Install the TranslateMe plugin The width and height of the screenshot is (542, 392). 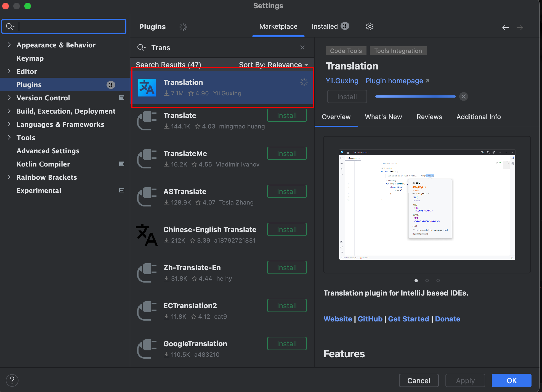click(x=287, y=154)
